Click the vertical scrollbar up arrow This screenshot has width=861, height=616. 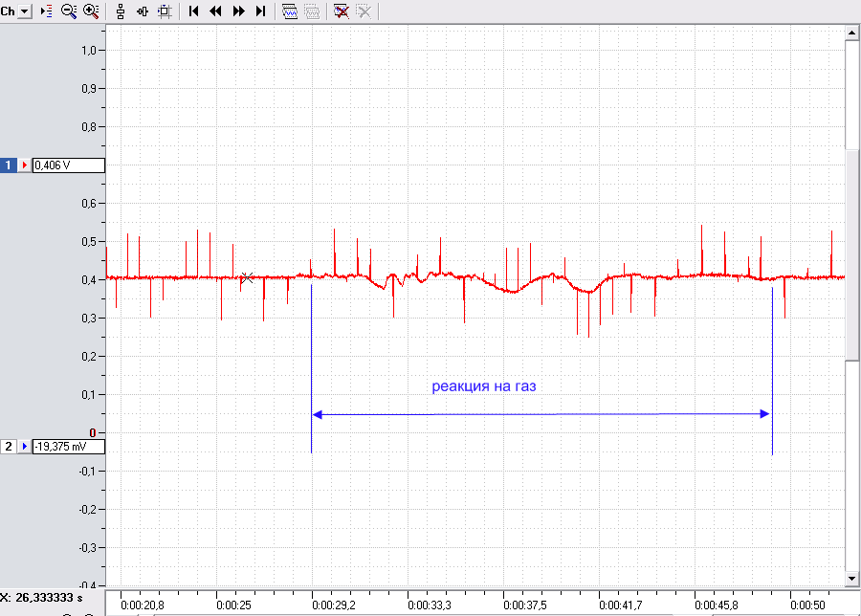(x=851, y=33)
